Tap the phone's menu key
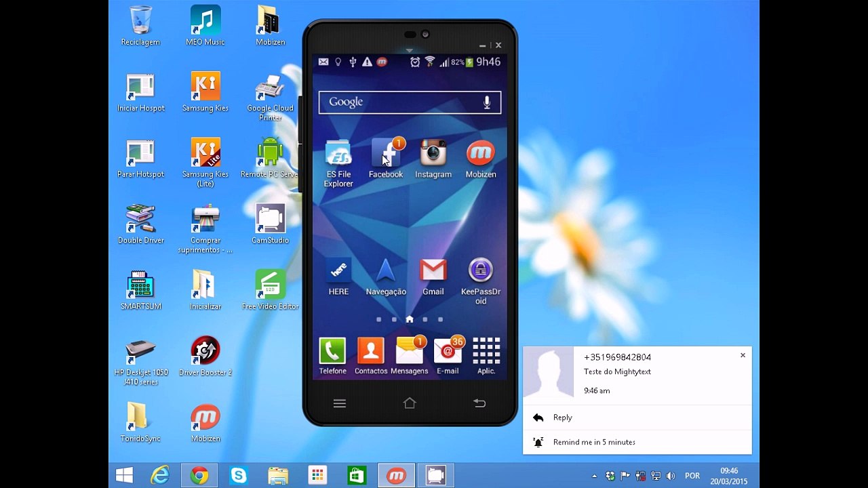868x488 pixels. click(340, 403)
